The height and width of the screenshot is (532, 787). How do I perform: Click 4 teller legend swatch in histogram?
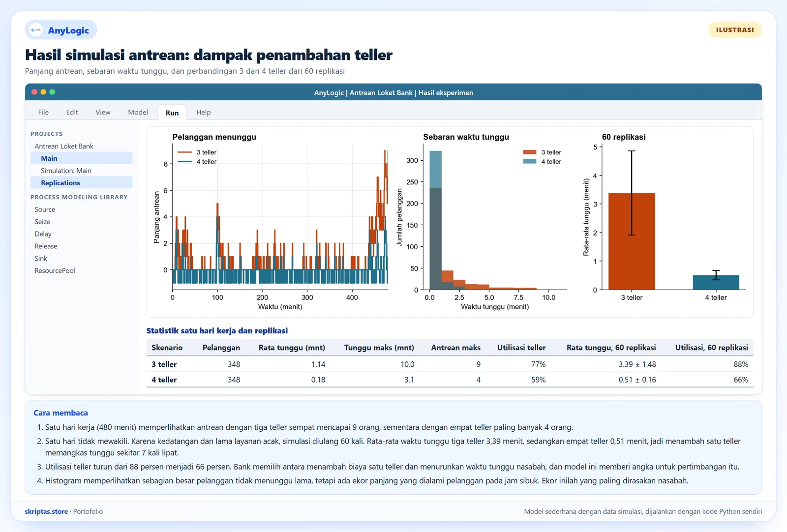[530, 161]
